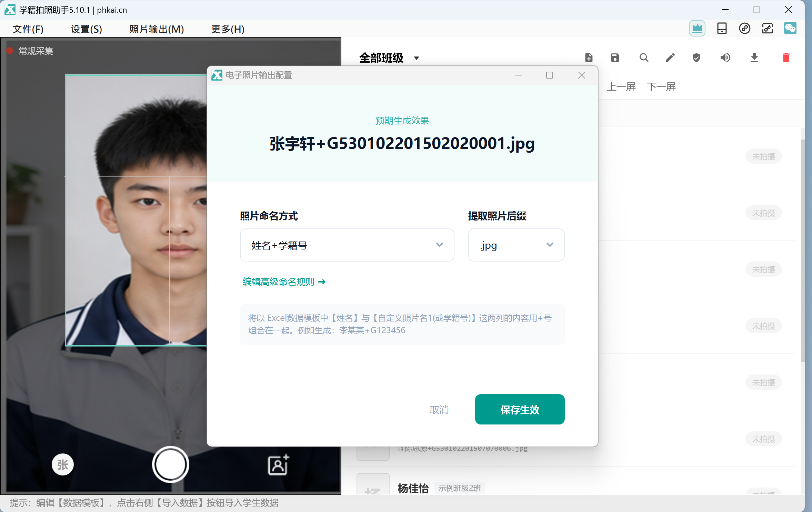Viewport: 812px width, 512px height.
Task: Open the tablet device icon in top toolbar
Action: [x=722, y=28]
